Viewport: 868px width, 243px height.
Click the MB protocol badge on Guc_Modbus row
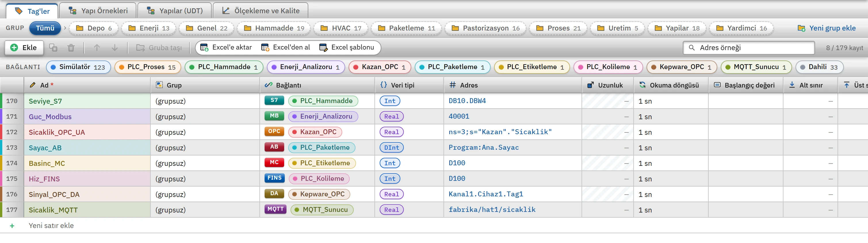274,116
